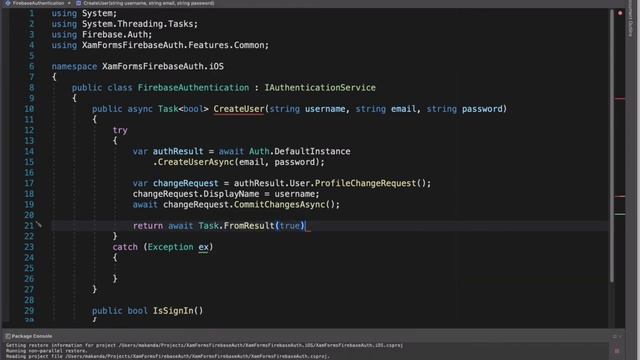Jump to the green marker in scrollbar
The image size is (640, 360).
[620, 214]
